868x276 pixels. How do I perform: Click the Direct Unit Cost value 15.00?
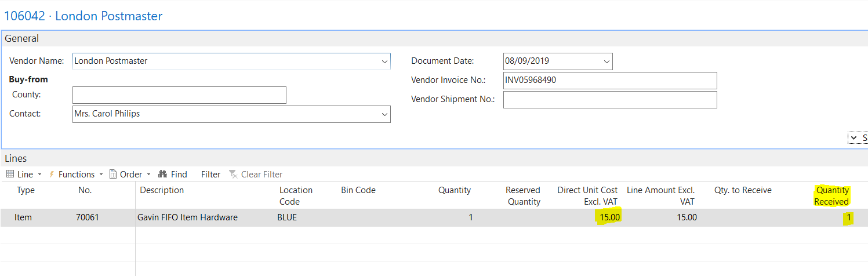coord(609,217)
